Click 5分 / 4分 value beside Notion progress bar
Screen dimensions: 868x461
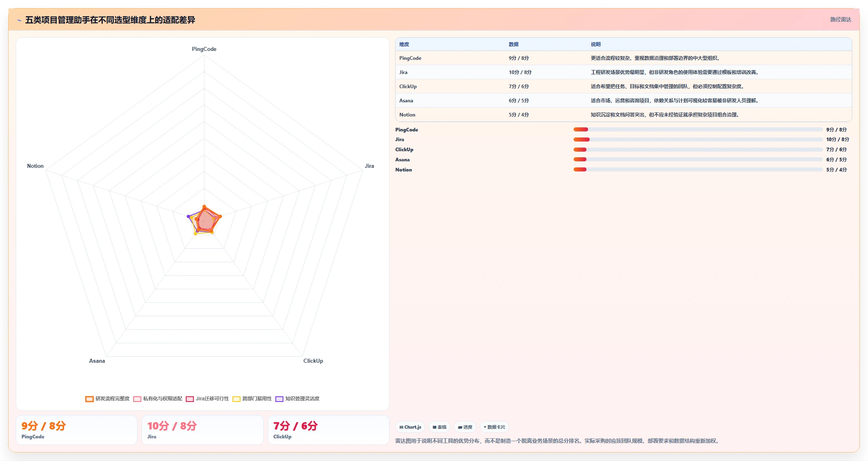[836, 170]
